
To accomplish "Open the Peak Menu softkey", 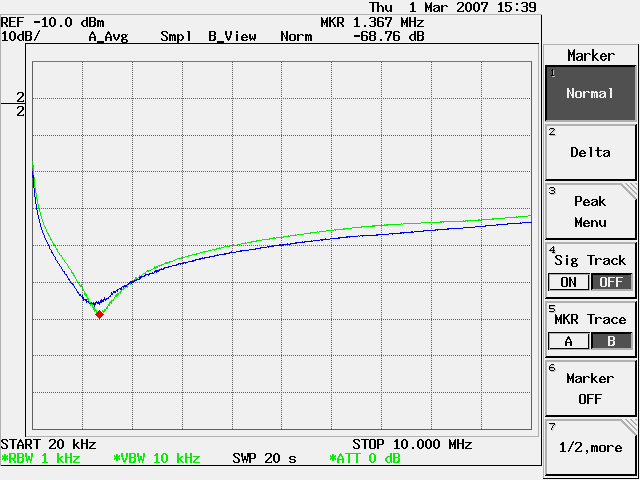I will pyautogui.click(x=591, y=211).
